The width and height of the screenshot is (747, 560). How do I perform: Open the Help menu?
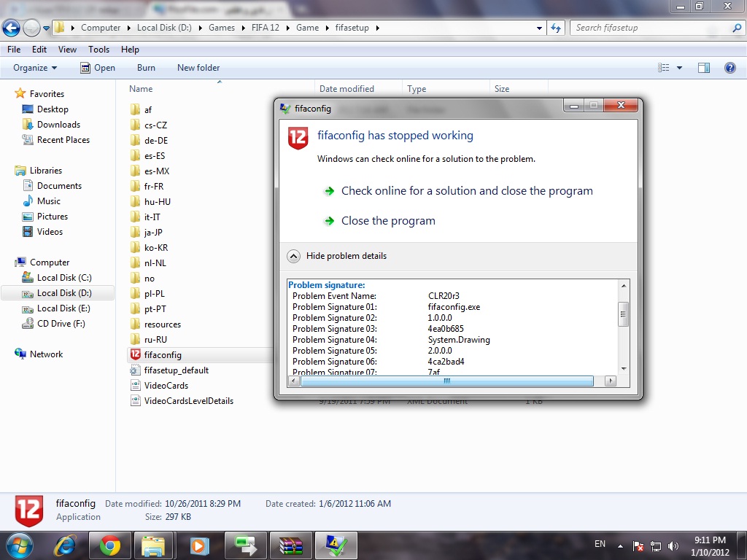(130, 50)
